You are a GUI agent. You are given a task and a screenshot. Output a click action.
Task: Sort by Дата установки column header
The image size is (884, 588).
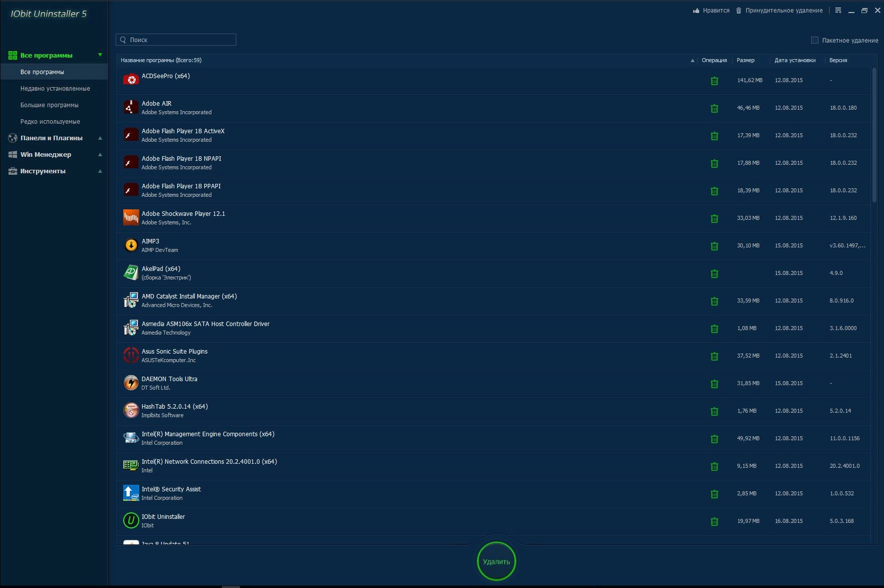pyautogui.click(x=795, y=60)
